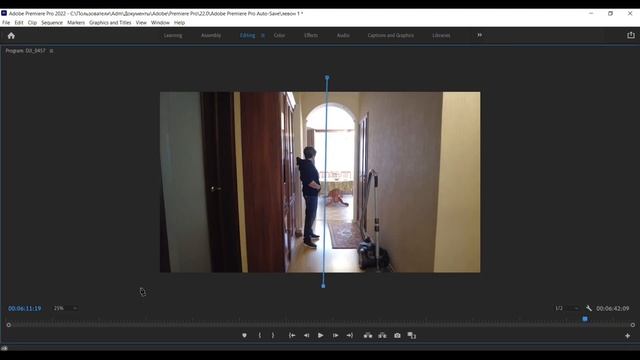Click the Quick Export share icon

(631, 35)
